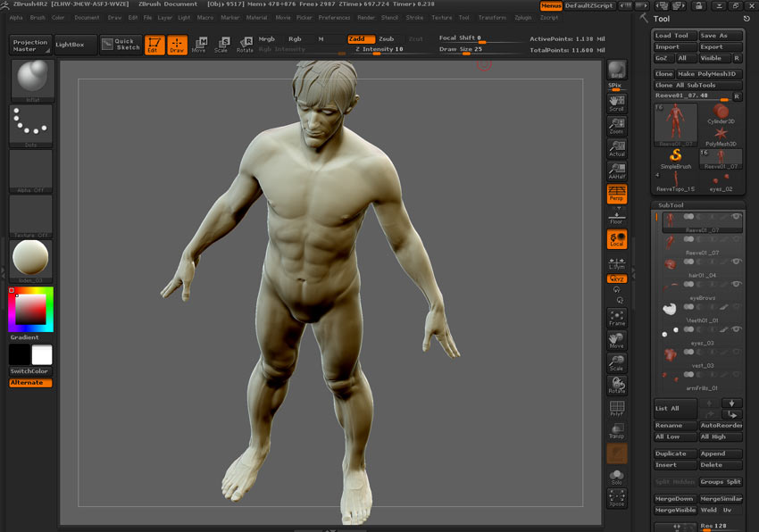Click the Move view button in right shelf

point(617,340)
